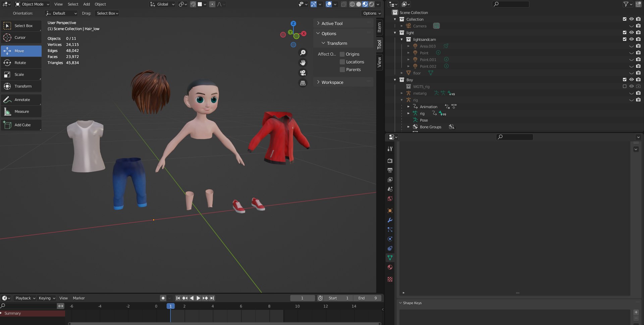Expand the Active Tool panel
The width and height of the screenshot is (644, 325).
point(344,23)
